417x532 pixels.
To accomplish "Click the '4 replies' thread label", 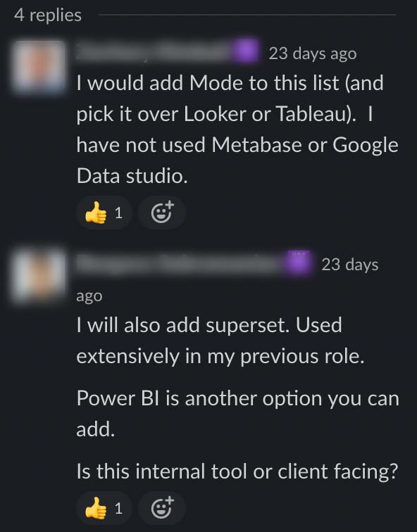I will (x=48, y=15).
